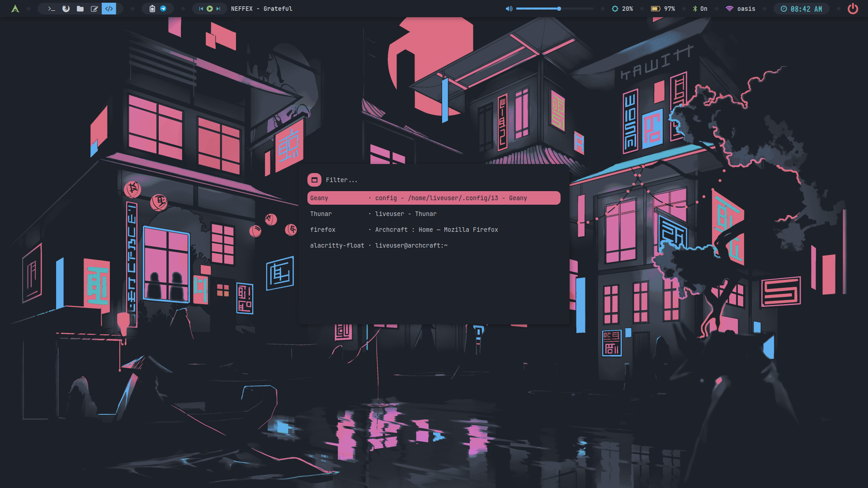Launch the terminal from the bar
The width and height of the screenshot is (868, 488).
pos(52,9)
